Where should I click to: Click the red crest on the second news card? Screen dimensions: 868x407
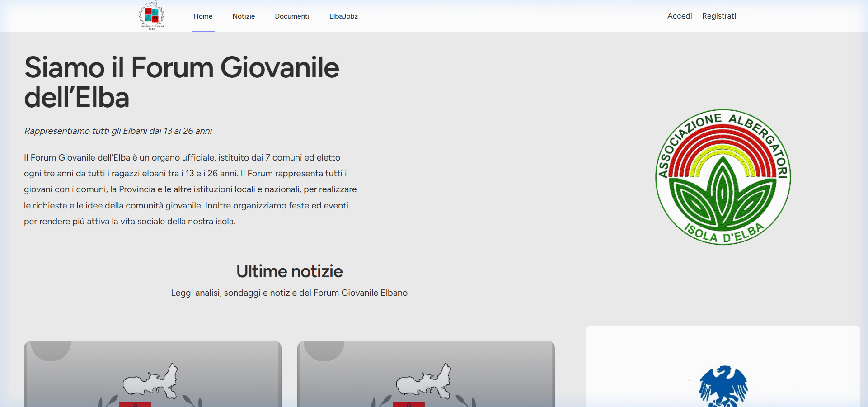coord(409,403)
